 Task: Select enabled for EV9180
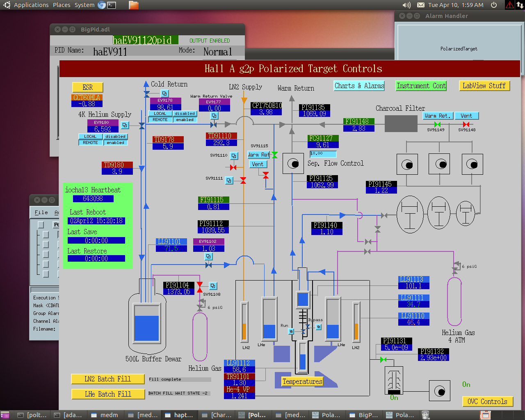[x=115, y=143]
